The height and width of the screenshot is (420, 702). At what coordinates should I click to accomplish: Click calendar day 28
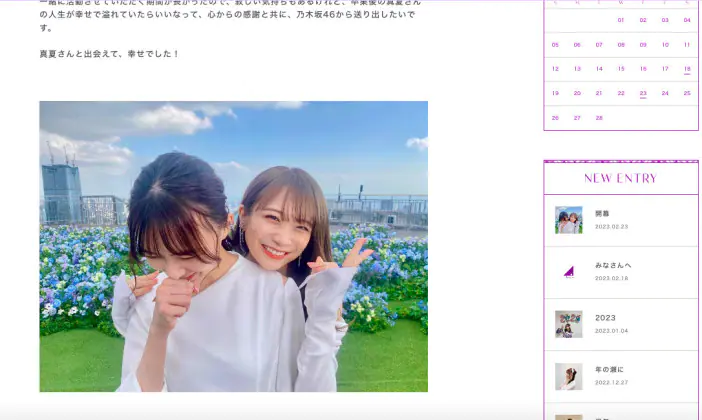point(599,117)
